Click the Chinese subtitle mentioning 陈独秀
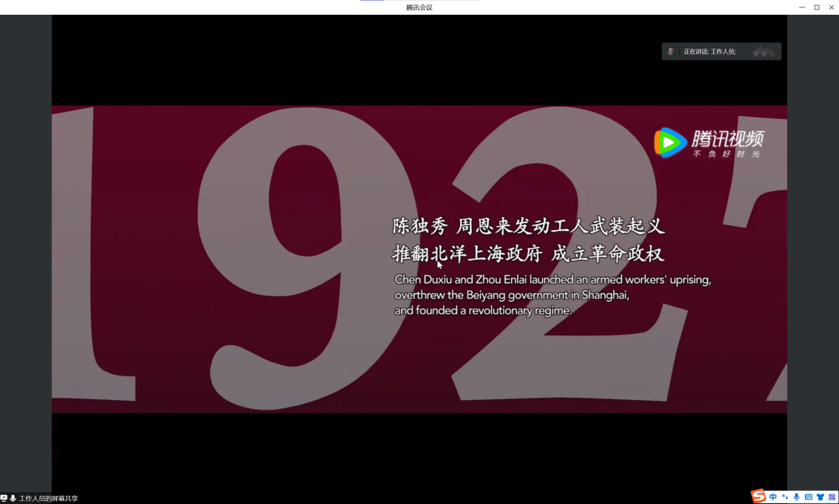 click(528, 226)
